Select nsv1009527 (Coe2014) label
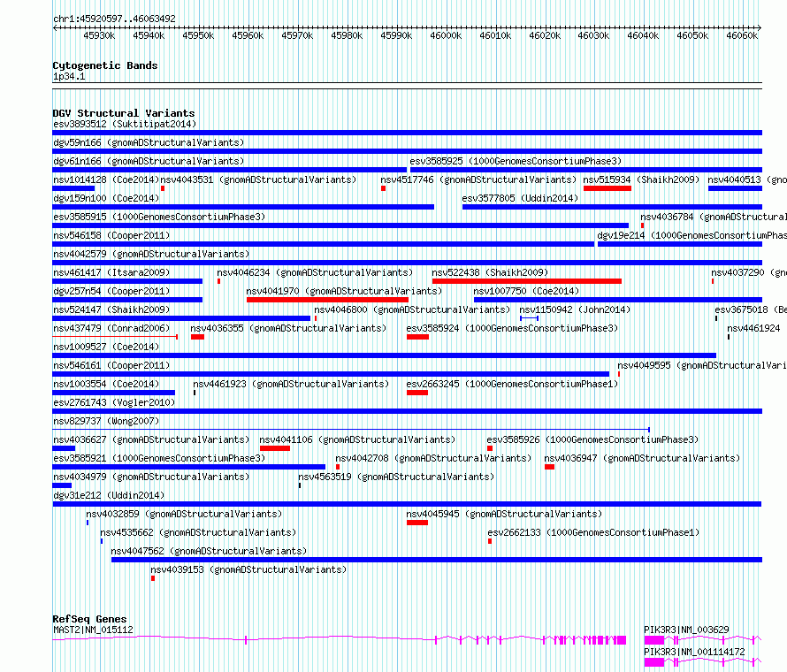The height and width of the screenshot is (672, 787). [x=106, y=347]
